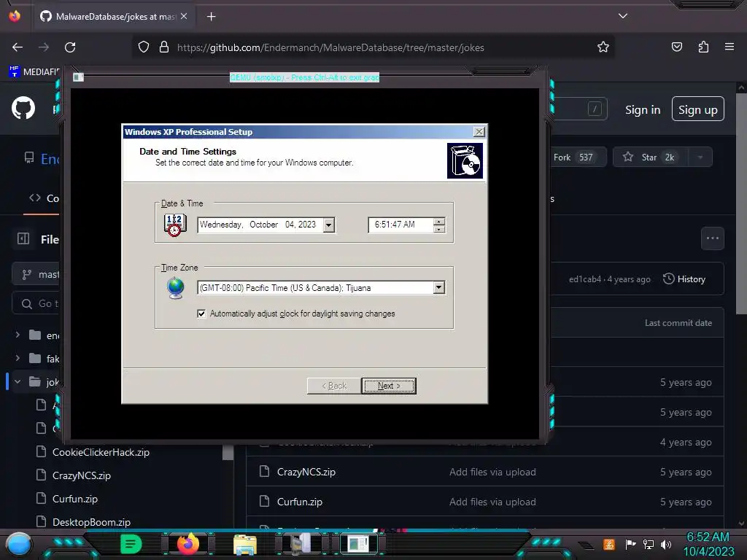The image size is (747, 560).
Task: Open the date picker dropdown arrow
Action: (329, 225)
